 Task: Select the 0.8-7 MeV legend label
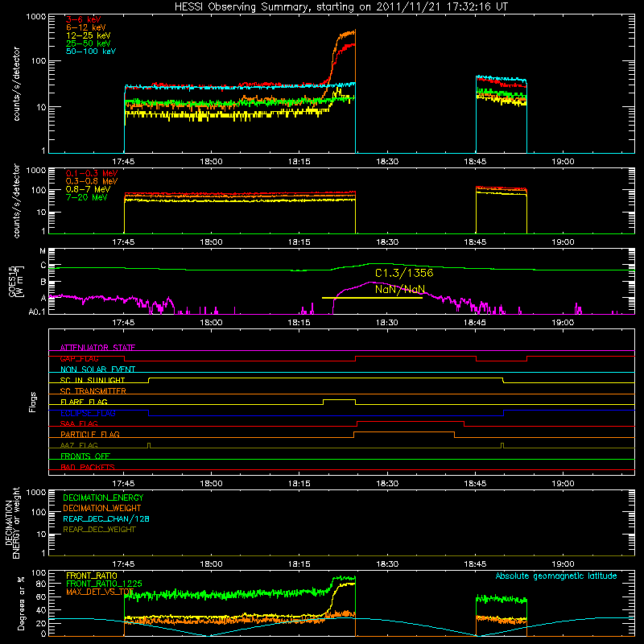tap(88, 189)
